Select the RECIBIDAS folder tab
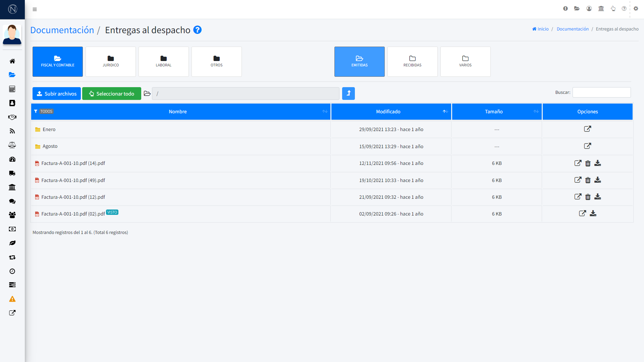644x362 pixels. click(412, 62)
